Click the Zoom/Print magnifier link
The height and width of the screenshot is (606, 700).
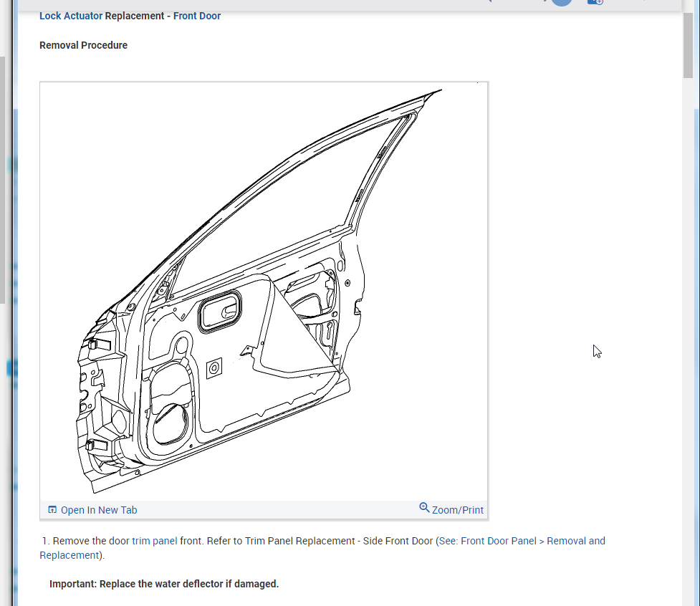click(x=451, y=509)
